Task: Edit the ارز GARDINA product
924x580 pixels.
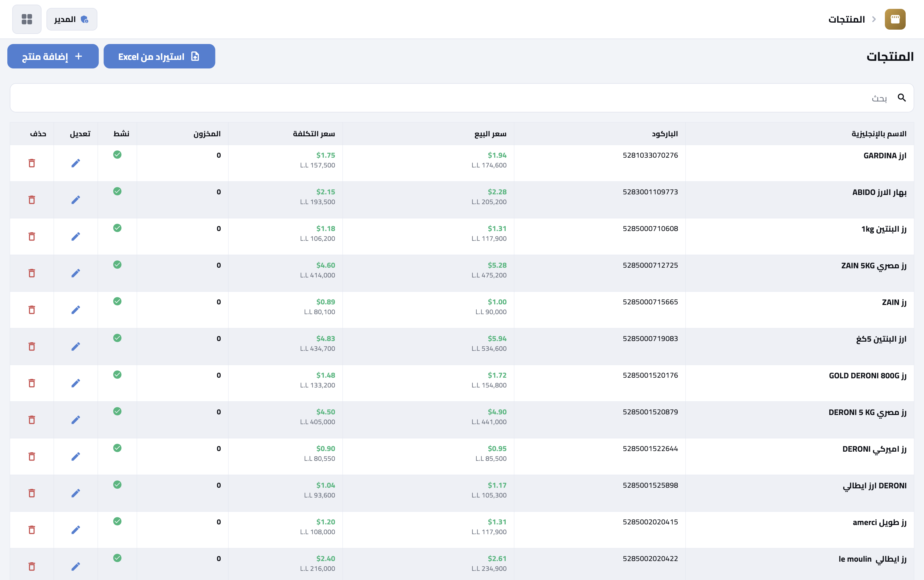Action: (x=75, y=163)
